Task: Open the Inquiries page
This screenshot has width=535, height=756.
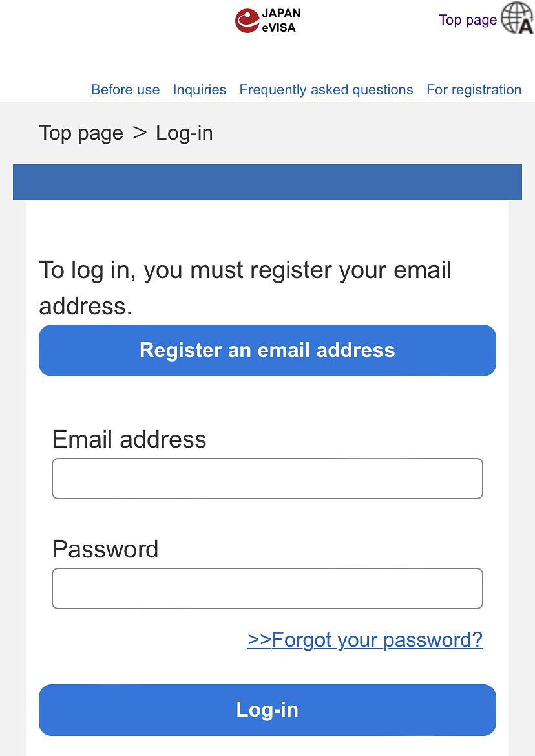Action: pos(200,90)
